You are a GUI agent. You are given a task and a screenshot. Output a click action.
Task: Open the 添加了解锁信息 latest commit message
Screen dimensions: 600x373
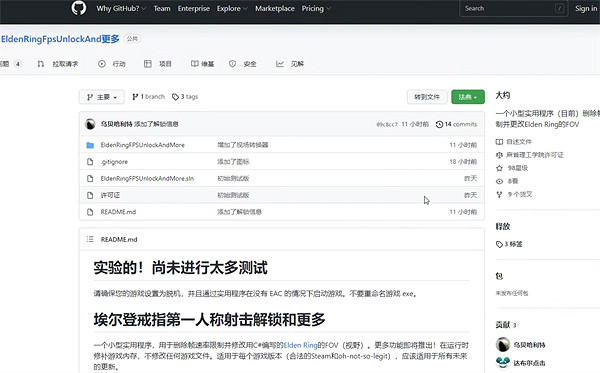(x=156, y=124)
